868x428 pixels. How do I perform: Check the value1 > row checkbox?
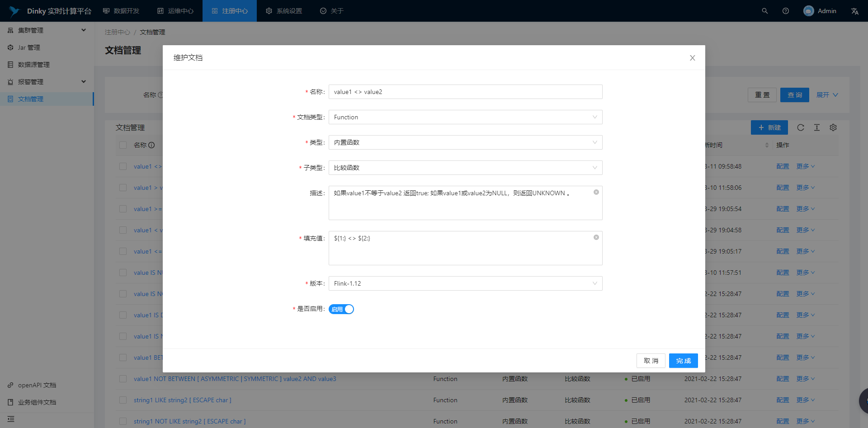click(x=123, y=188)
